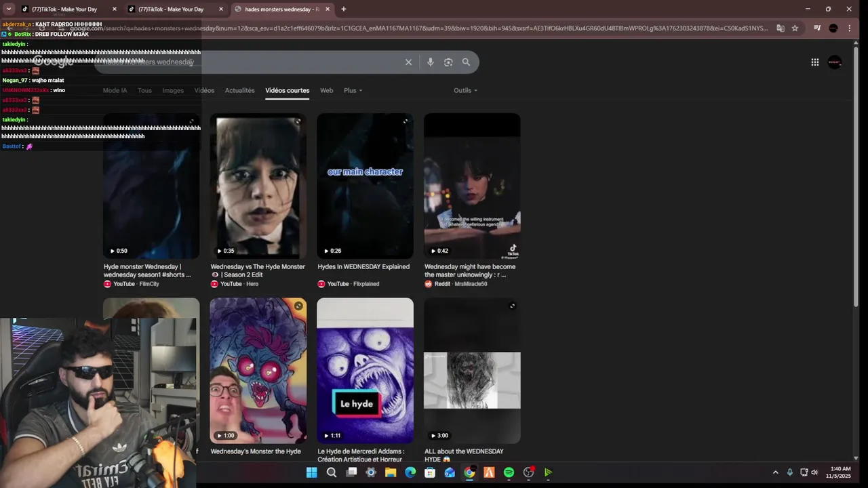
Task: Select the 'Vidéos courtes' filter tab
Action: (287, 90)
